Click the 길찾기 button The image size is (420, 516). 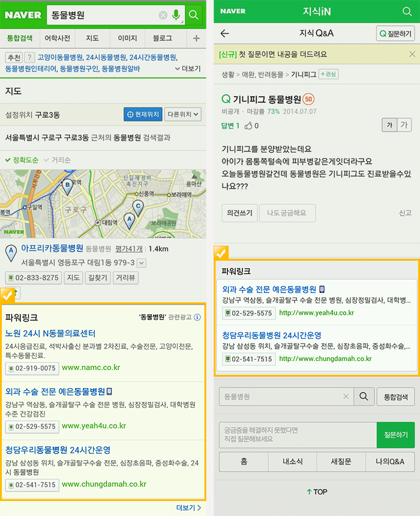98,278
